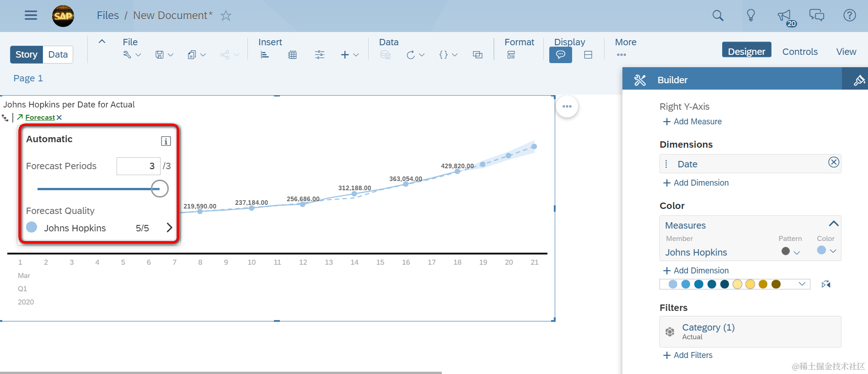Open the Refresh dropdown arrow
This screenshot has width=868, height=374.
click(422, 55)
